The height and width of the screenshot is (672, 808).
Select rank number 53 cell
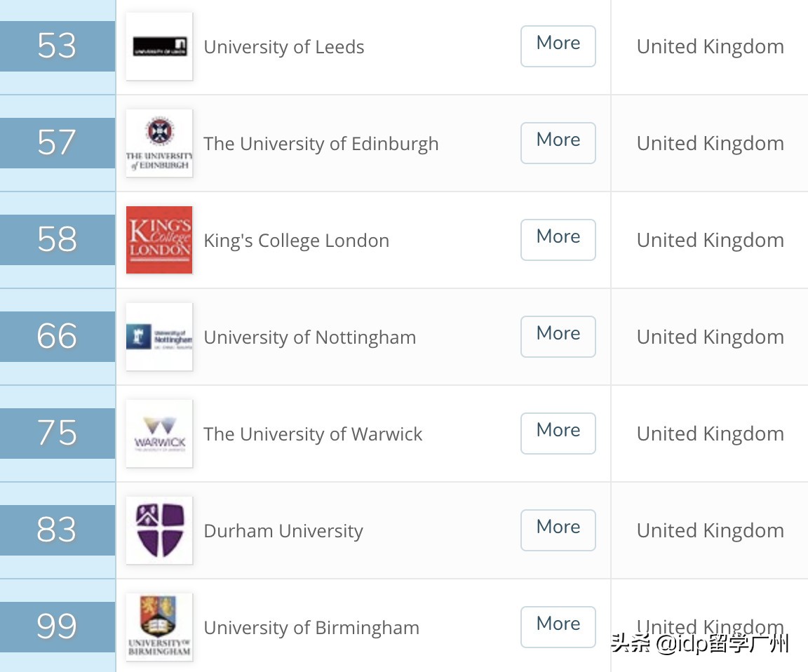point(58,46)
